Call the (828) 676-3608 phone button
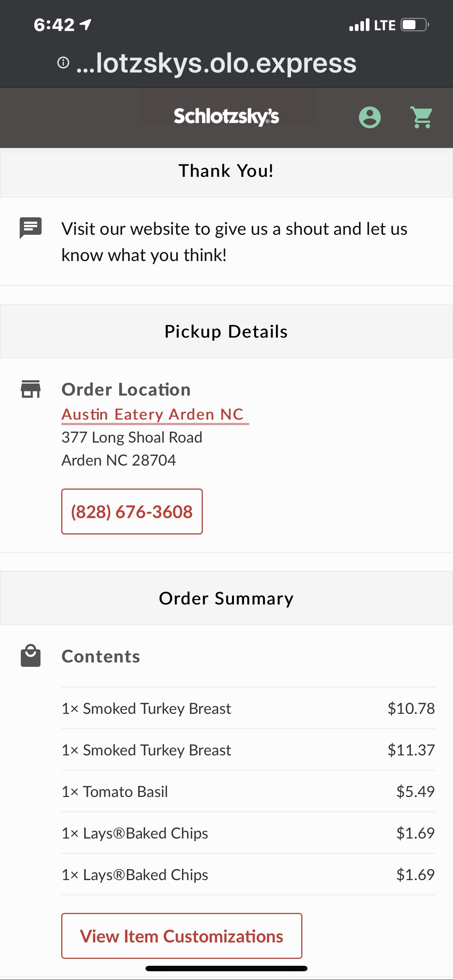453x980 pixels. (132, 511)
